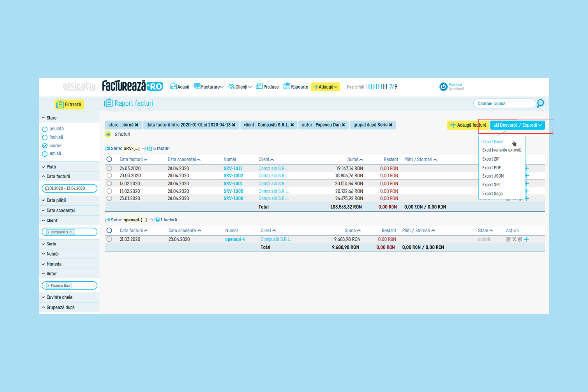Screen dimensions: 588x392
Task: Open the Acasă home page
Action: 179,87
